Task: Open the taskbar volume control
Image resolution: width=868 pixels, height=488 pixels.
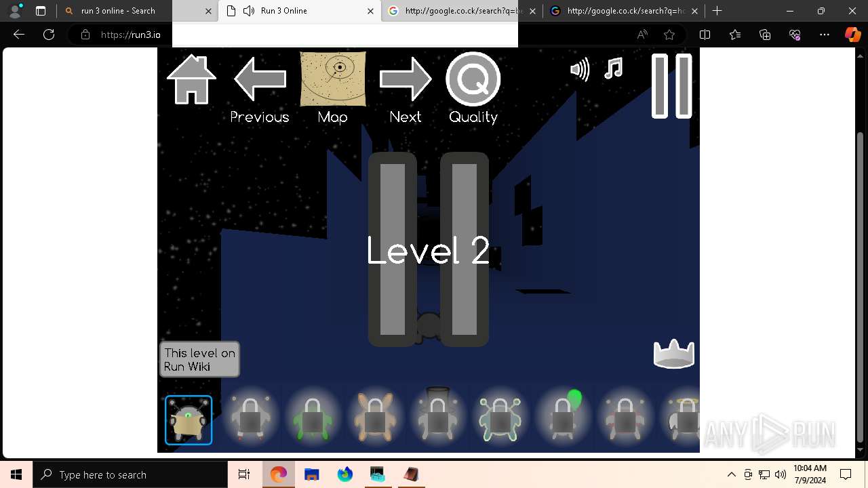Action: pyautogui.click(x=781, y=474)
